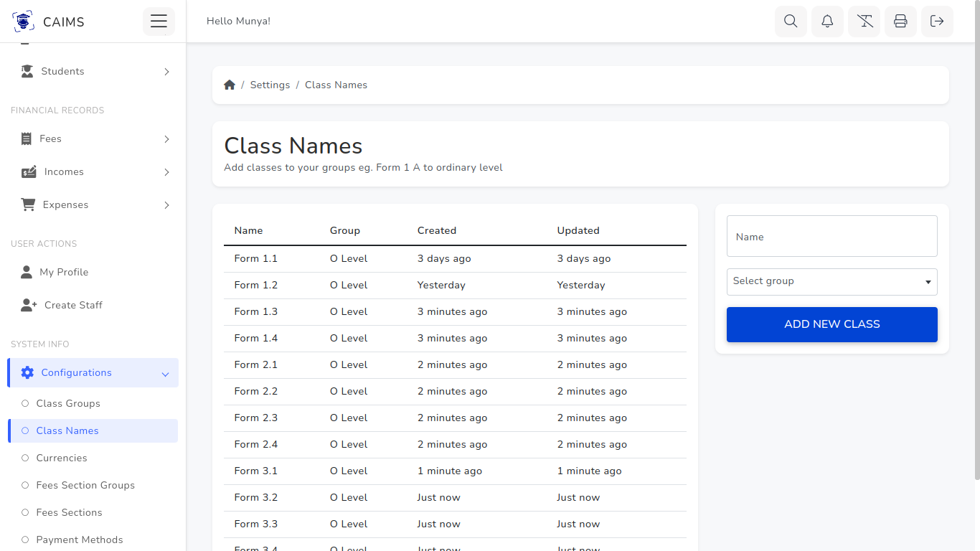The height and width of the screenshot is (551, 980).
Task: Click Settings in the breadcrumb
Action: pyautogui.click(x=270, y=85)
